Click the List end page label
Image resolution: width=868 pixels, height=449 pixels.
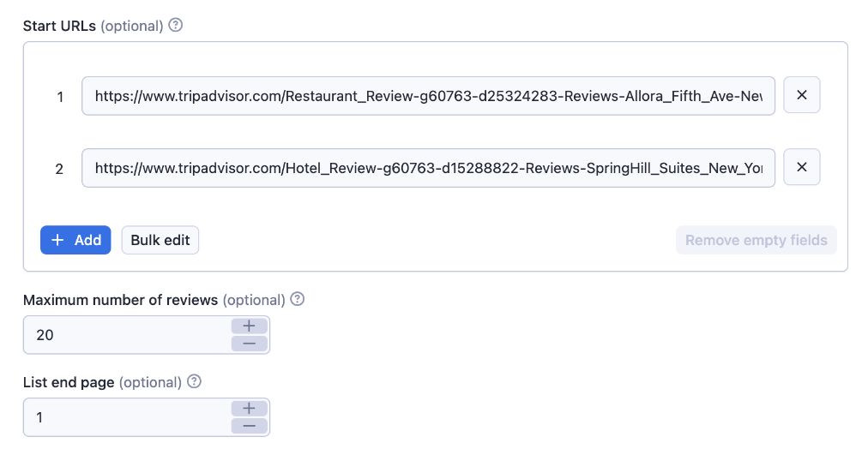(69, 382)
